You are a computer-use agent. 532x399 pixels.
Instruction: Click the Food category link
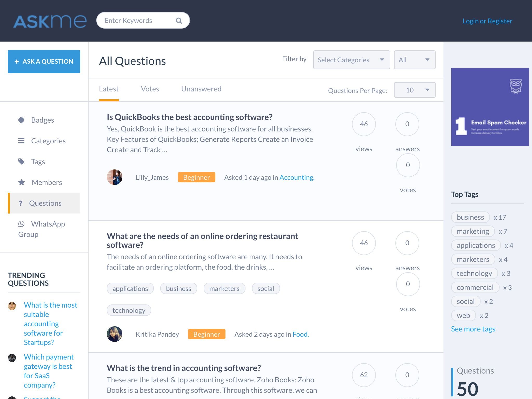pyautogui.click(x=301, y=334)
